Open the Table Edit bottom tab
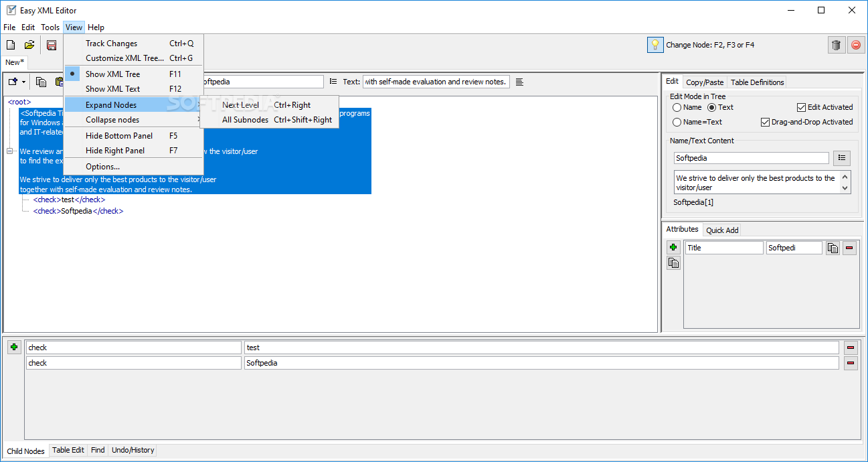 point(68,450)
